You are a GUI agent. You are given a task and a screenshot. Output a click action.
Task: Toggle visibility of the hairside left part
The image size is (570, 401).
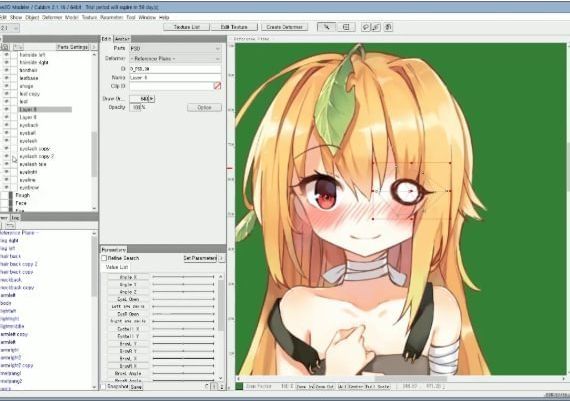point(6,55)
